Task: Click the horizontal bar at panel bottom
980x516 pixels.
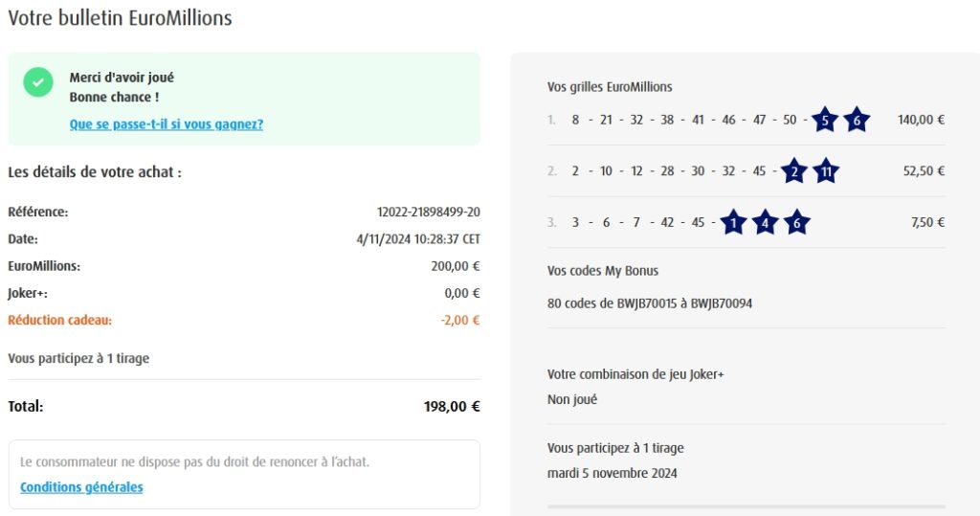Action: click(x=746, y=506)
